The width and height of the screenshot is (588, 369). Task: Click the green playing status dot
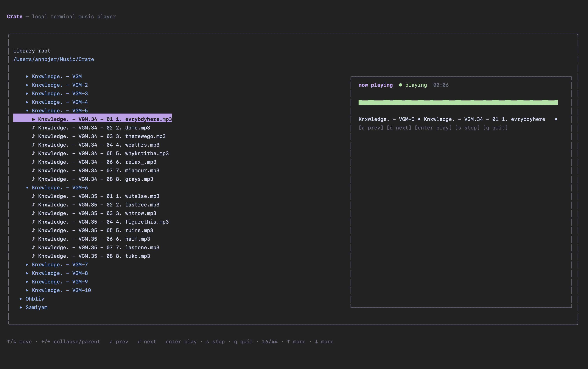400,85
